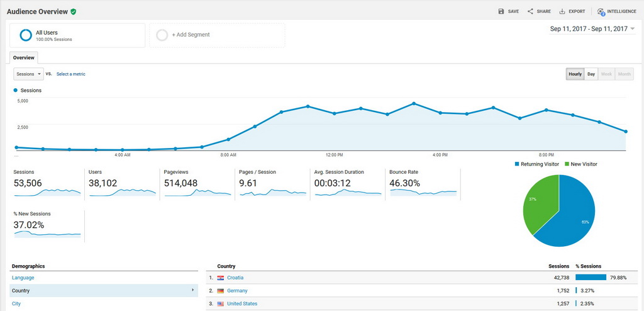The height and width of the screenshot is (311, 644).
Task: Switch chart granularity to Week
Action: tap(606, 74)
